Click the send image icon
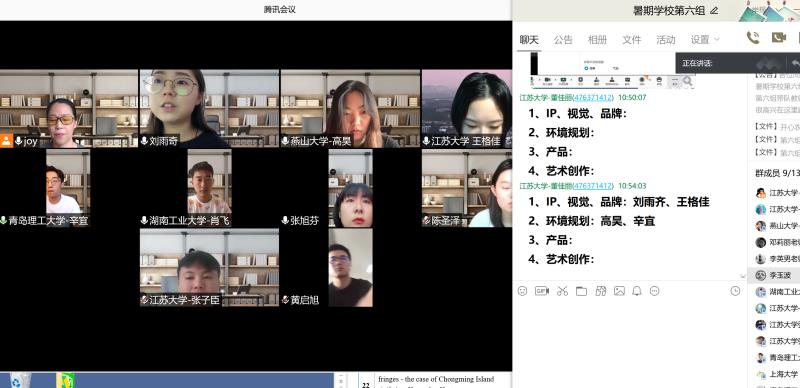 pyautogui.click(x=619, y=291)
